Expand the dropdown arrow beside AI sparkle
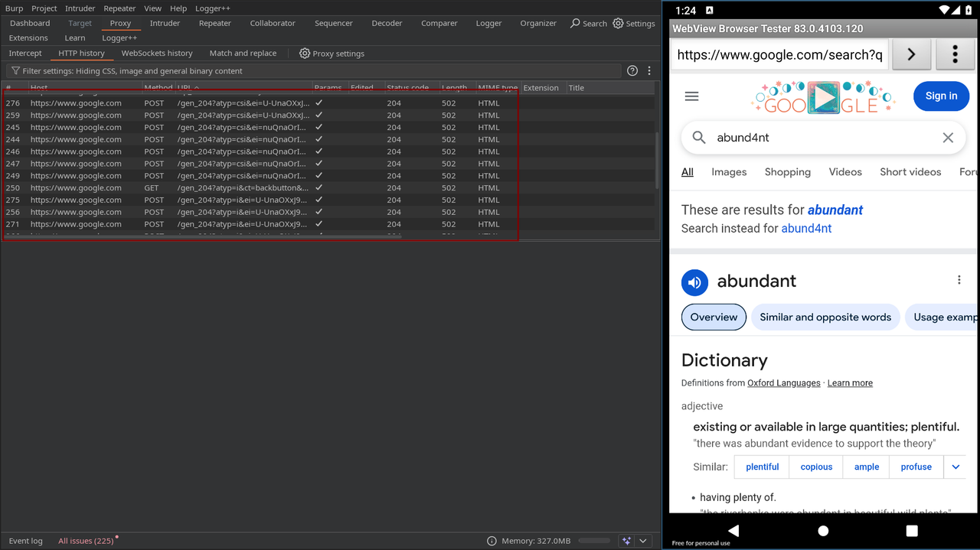This screenshot has height=550, width=980. tap(643, 541)
